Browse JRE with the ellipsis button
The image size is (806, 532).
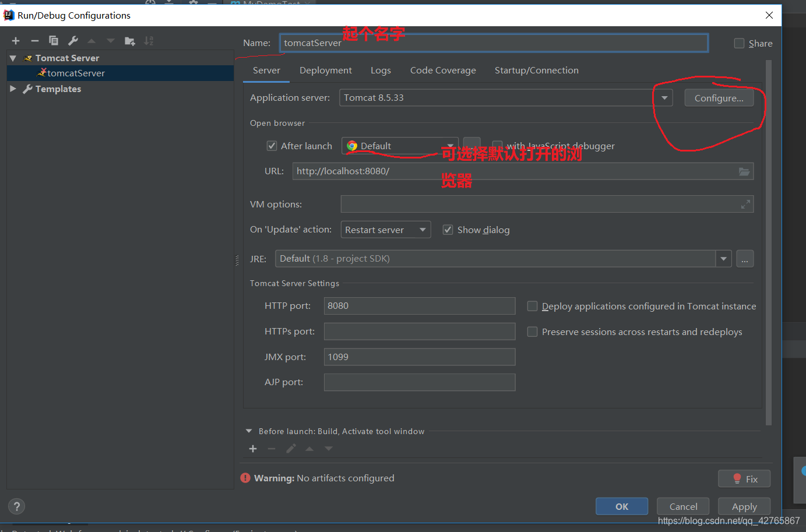745,259
